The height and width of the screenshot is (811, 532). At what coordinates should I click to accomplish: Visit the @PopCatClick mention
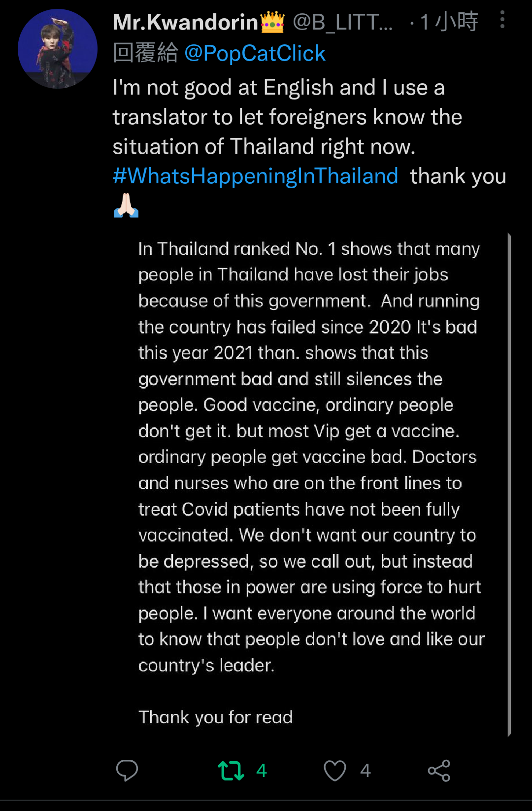[x=255, y=53]
